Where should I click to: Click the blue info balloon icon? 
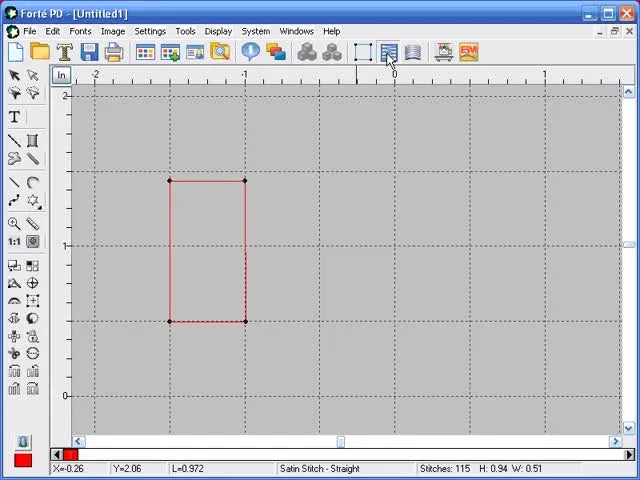(x=250, y=52)
